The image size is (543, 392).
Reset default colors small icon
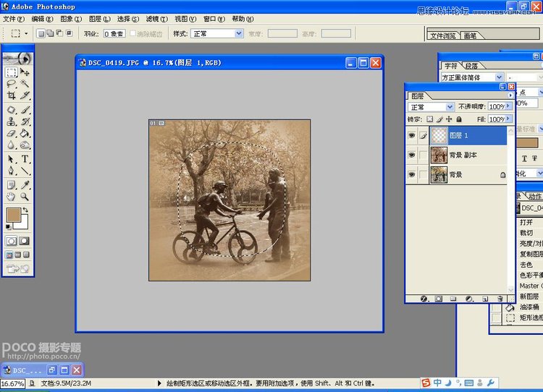tap(8, 227)
